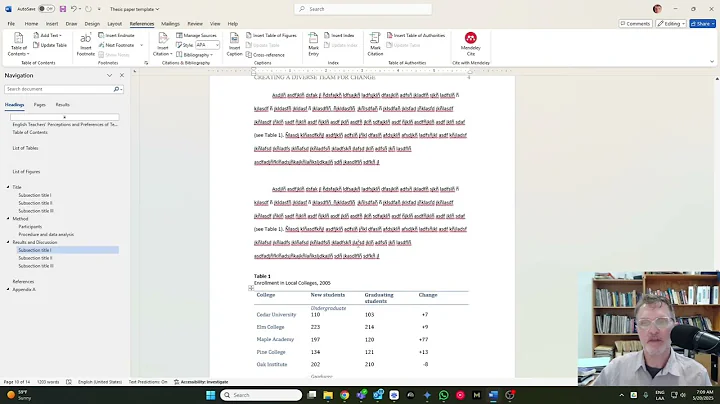Open Google Chrome from the taskbar
The height and width of the screenshot is (404, 720).
point(344,395)
